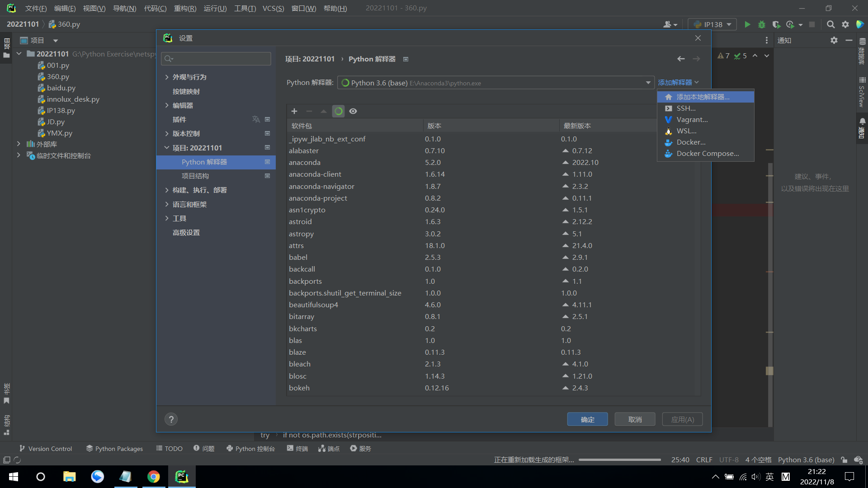Open PyCharm from Windows taskbar
Image resolution: width=868 pixels, height=488 pixels.
[x=182, y=477]
